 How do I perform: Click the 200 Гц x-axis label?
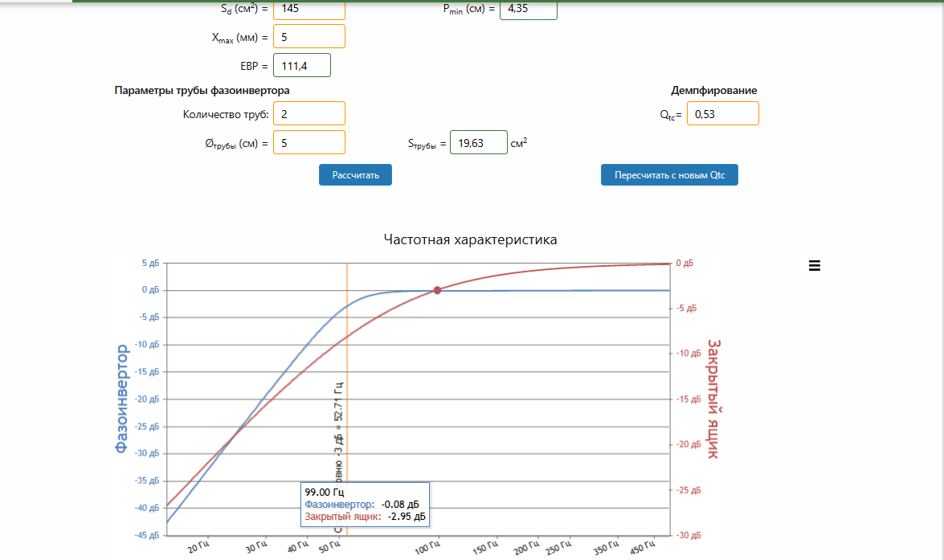[x=527, y=547]
